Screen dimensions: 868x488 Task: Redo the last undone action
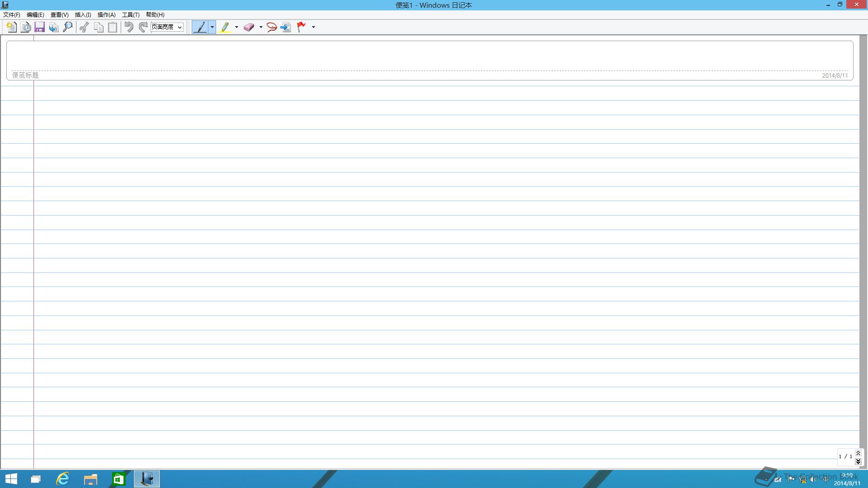pos(143,27)
